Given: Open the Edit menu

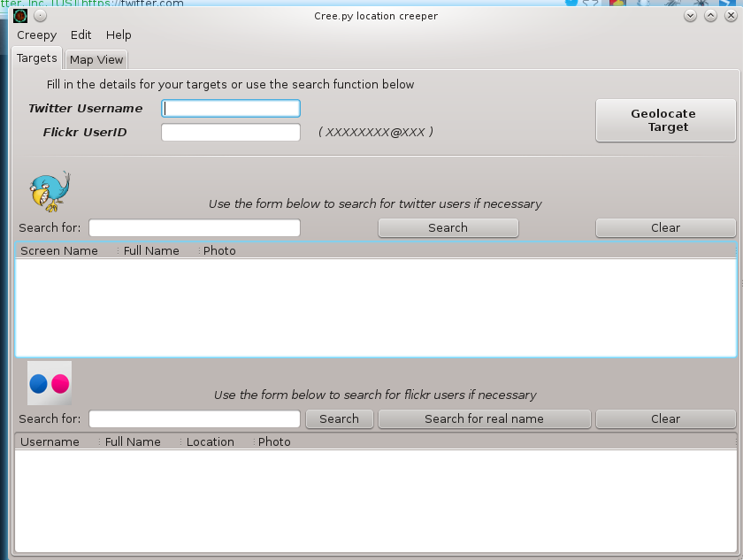Looking at the screenshot, I should [x=80, y=35].
